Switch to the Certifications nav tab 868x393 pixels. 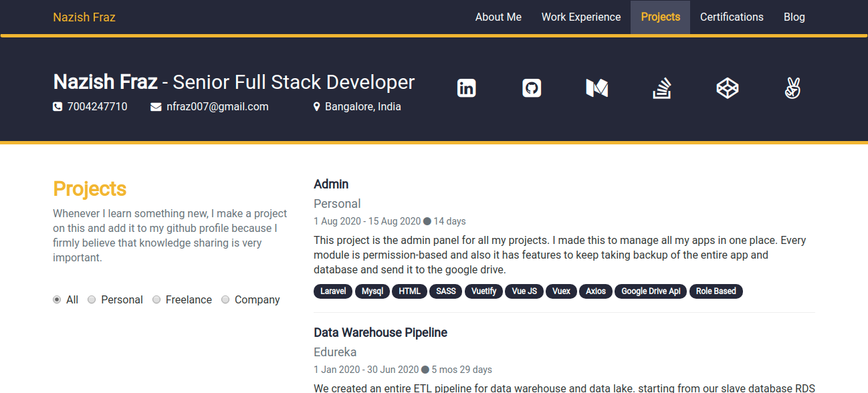732,17
